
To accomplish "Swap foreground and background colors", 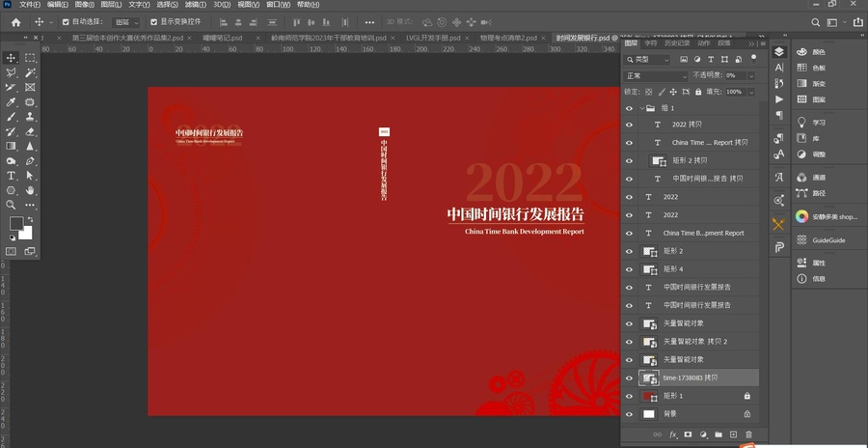I will pos(31,220).
